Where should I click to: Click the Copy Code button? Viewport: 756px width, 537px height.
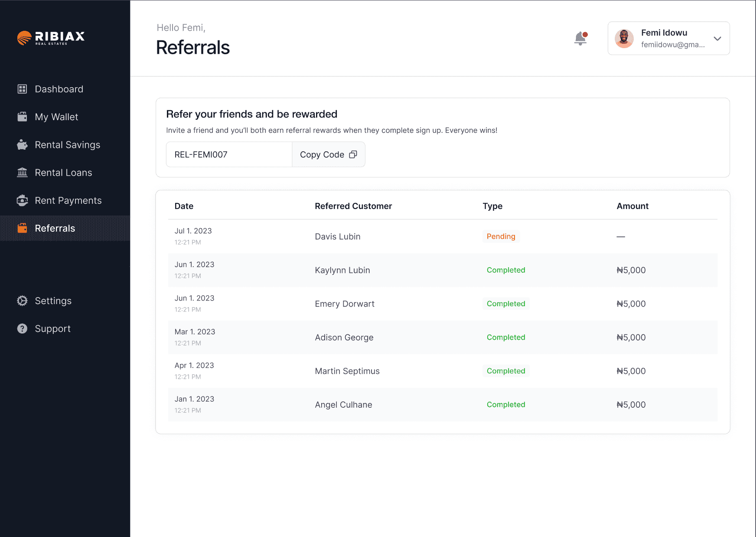click(329, 154)
